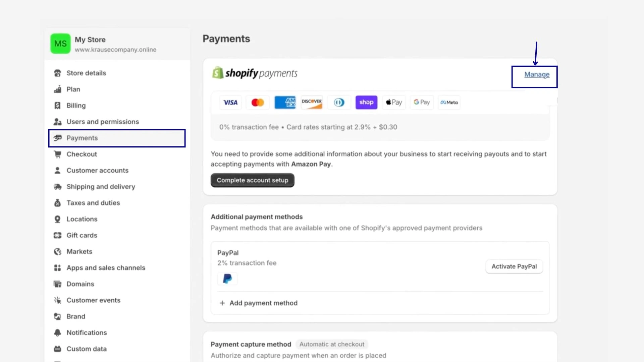This screenshot has height=362, width=644.
Task: Click the Diners Club logo
Action: (339, 102)
